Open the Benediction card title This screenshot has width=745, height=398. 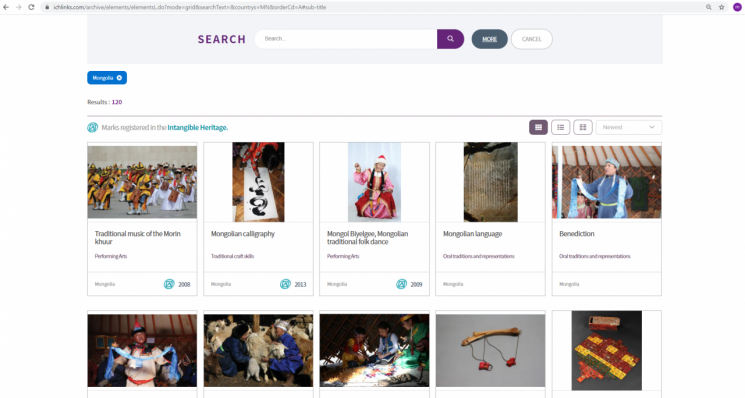(x=577, y=234)
